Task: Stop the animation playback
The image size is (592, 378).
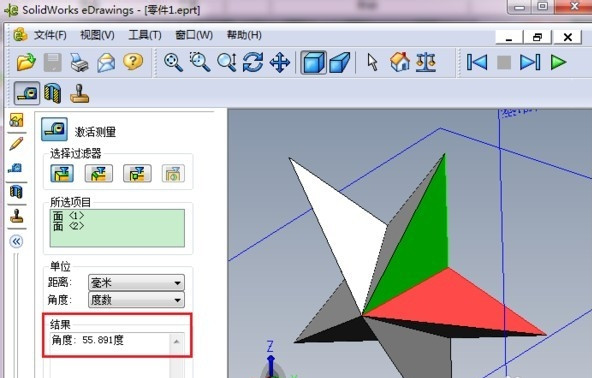Action: click(x=504, y=62)
